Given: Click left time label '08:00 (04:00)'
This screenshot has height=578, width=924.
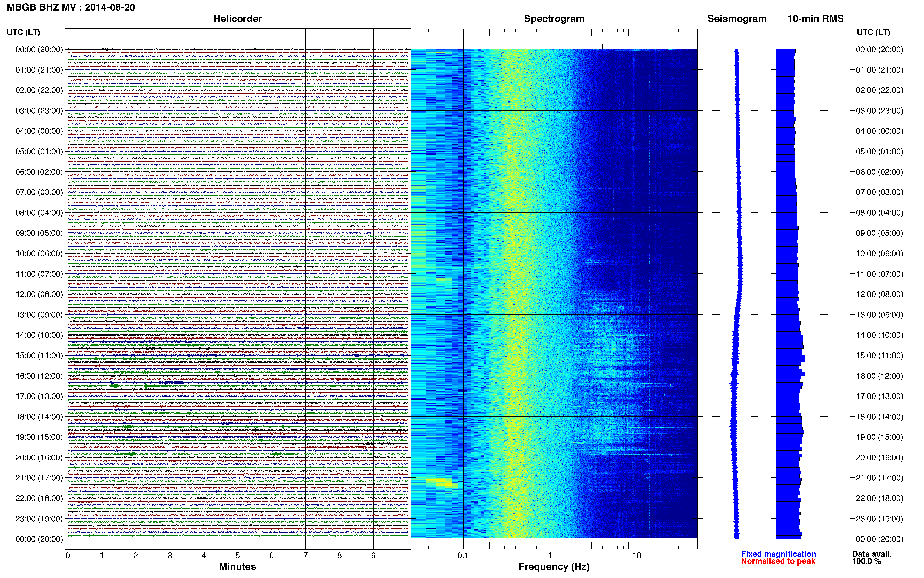Looking at the screenshot, I should 39,213.
